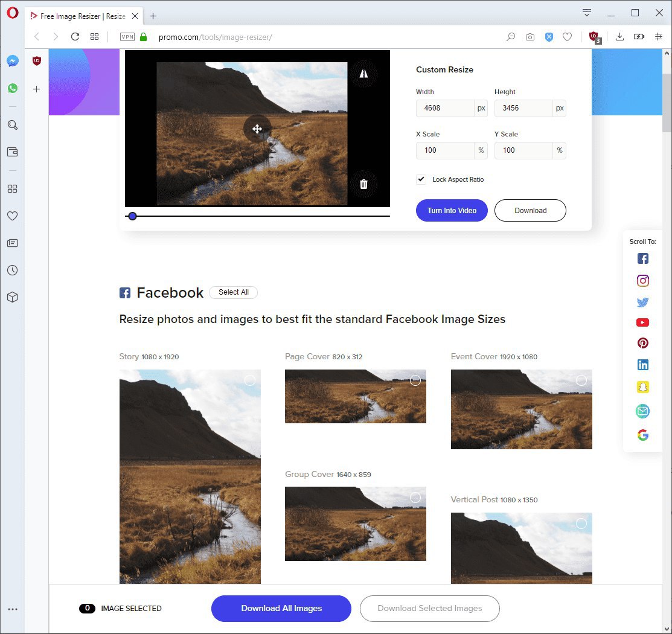
Task: Jump to Facebook section in Scroll To panel
Action: tap(642, 258)
